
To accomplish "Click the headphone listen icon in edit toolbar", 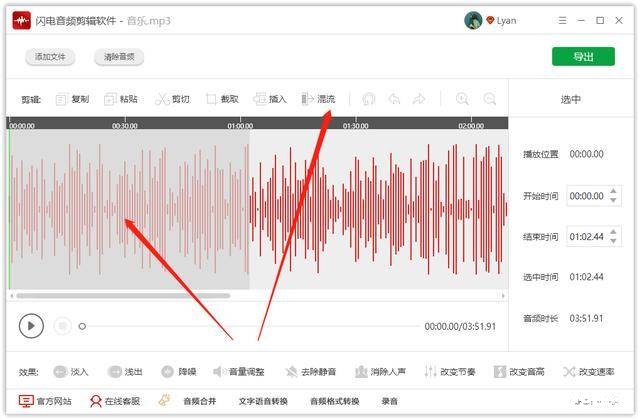I will (x=368, y=99).
